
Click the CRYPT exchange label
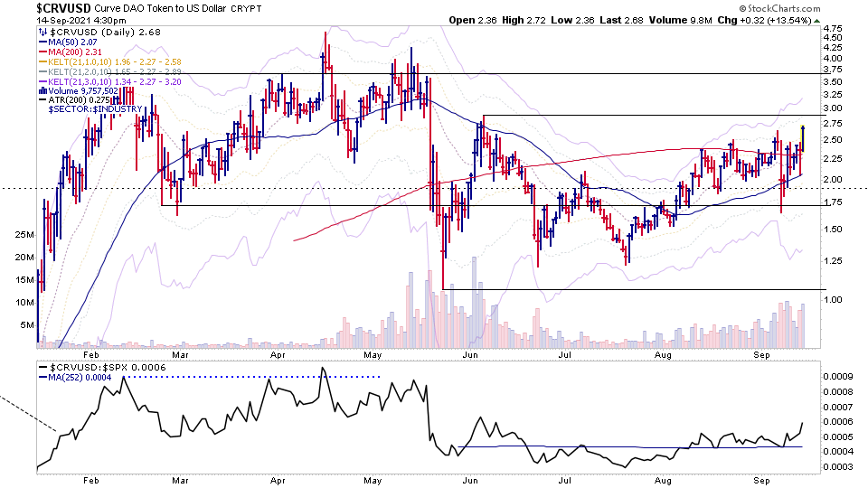click(x=246, y=9)
